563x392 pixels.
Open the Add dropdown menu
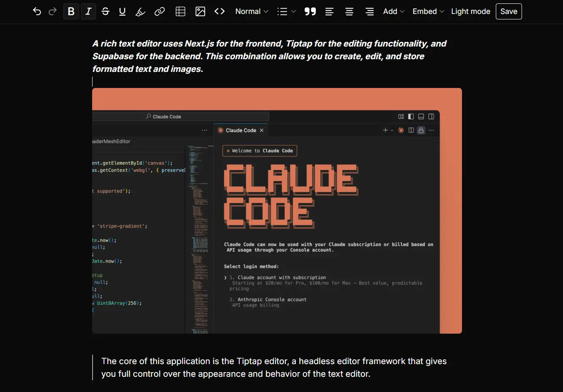[394, 11]
